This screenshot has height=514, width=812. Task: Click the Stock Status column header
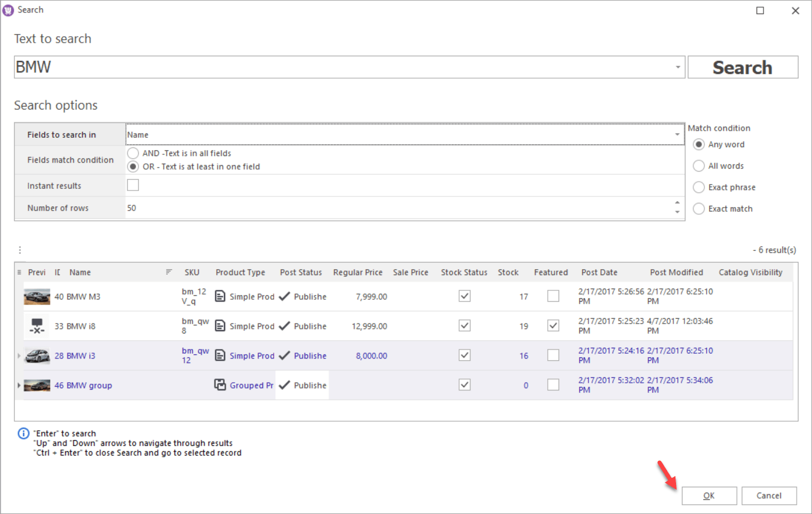click(x=464, y=273)
